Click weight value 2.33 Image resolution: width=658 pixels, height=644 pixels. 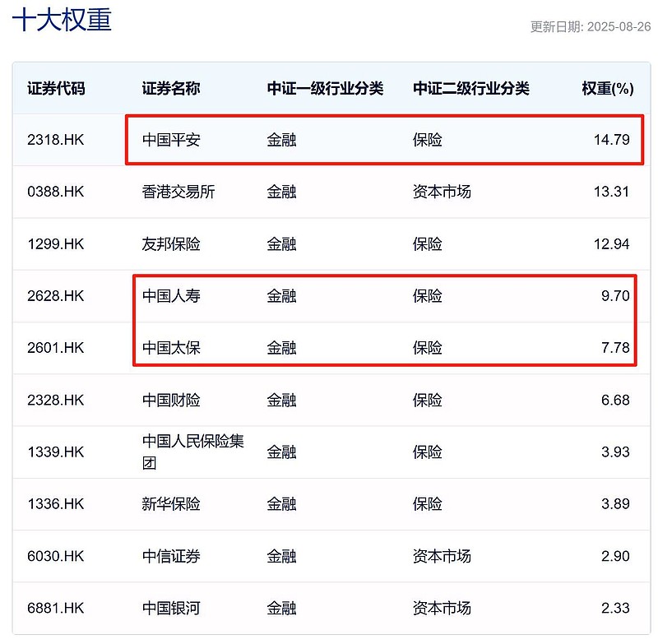tap(615, 608)
